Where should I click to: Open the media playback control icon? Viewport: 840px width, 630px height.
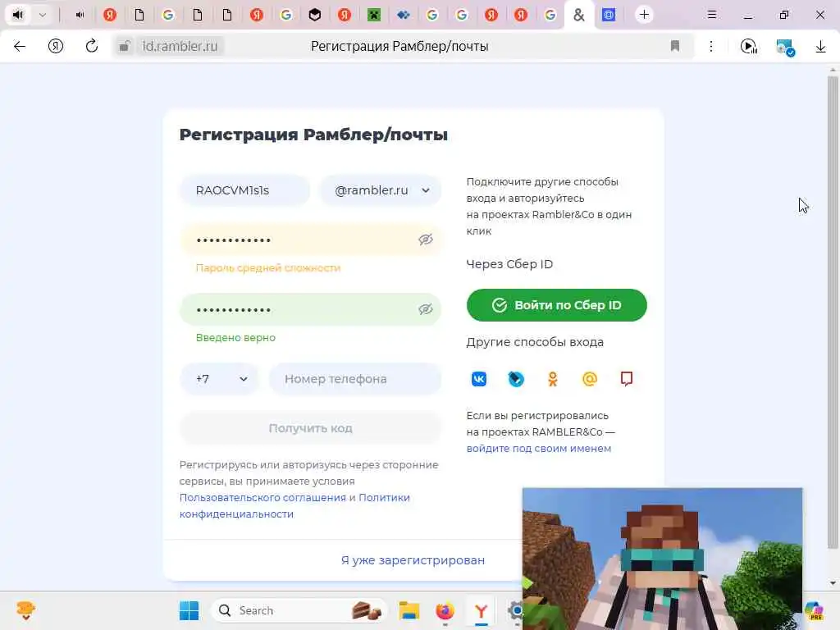[x=748, y=47]
